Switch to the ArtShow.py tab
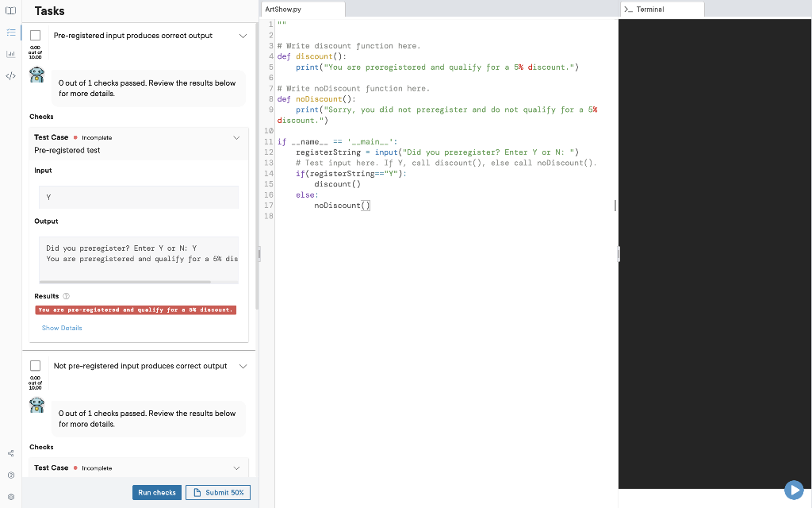The width and height of the screenshot is (812, 508). coord(301,10)
